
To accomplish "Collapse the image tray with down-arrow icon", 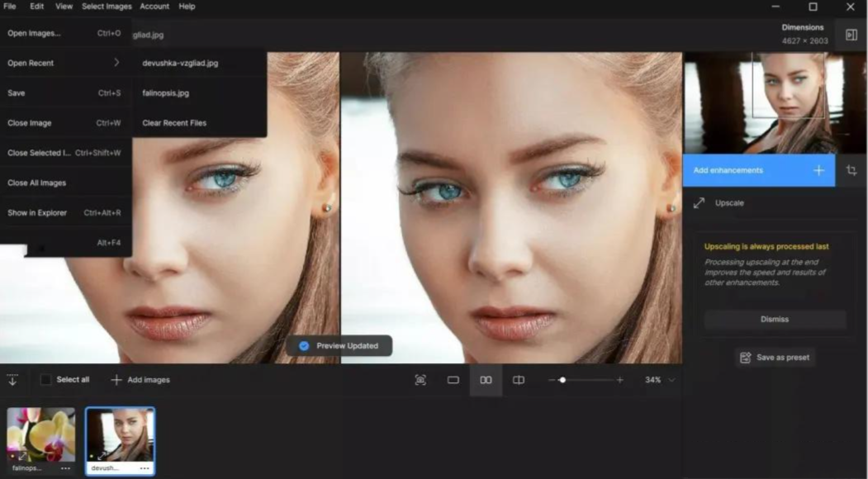I will coord(12,380).
